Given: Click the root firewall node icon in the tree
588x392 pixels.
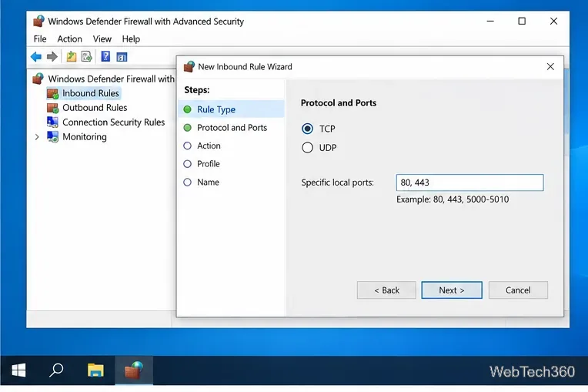Looking at the screenshot, I should tap(38, 79).
